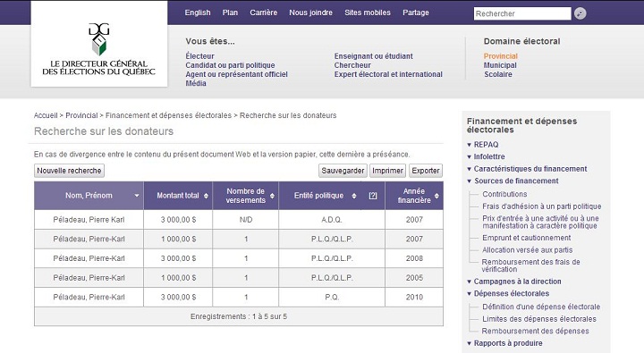Open Frais d'adhésion à un parti politique

[x=542, y=206]
